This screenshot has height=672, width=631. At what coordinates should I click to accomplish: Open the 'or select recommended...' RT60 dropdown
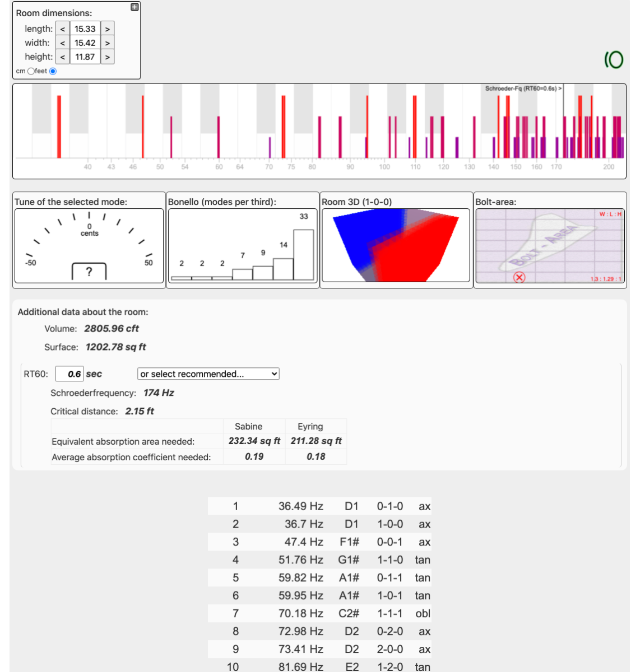pos(208,374)
